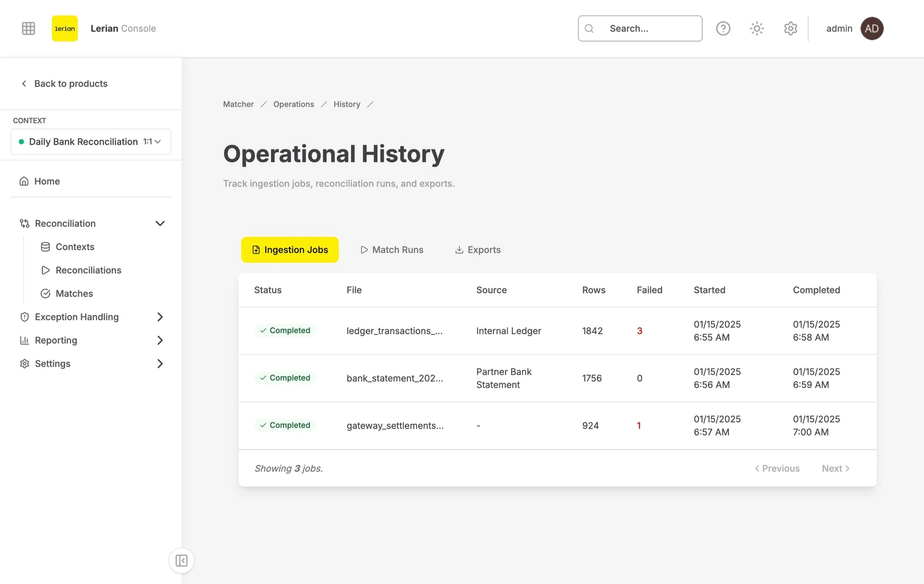Open settings gear icon in header

pos(790,29)
